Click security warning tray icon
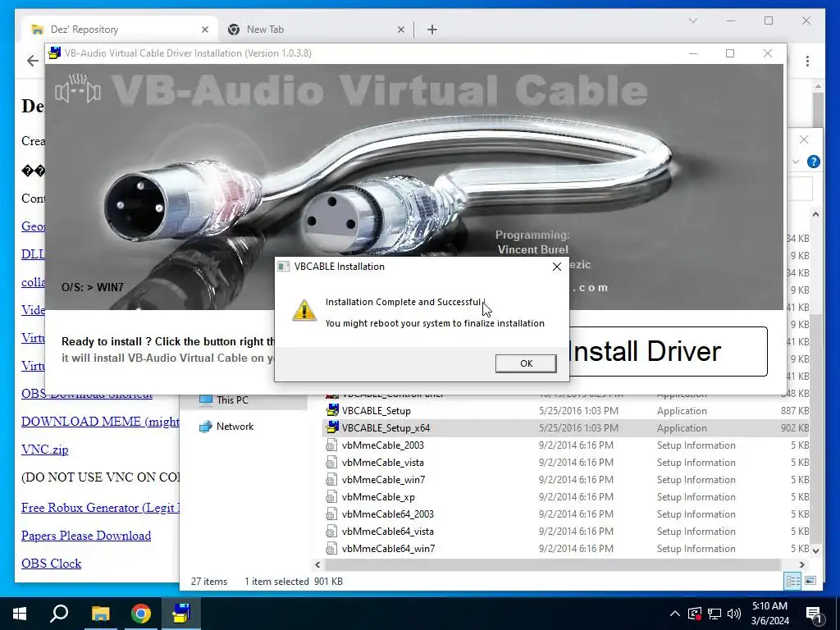 pyautogui.click(x=694, y=614)
